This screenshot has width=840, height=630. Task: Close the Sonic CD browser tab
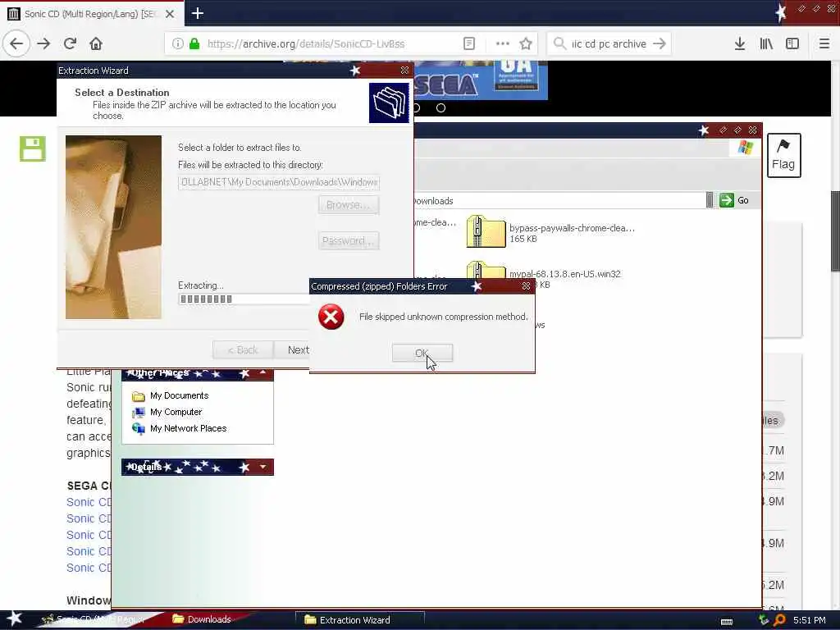tap(170, 14)
